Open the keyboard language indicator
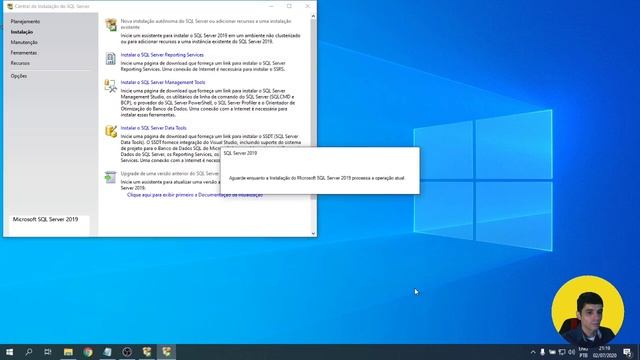The image size is (640, 360). point(583,352)
